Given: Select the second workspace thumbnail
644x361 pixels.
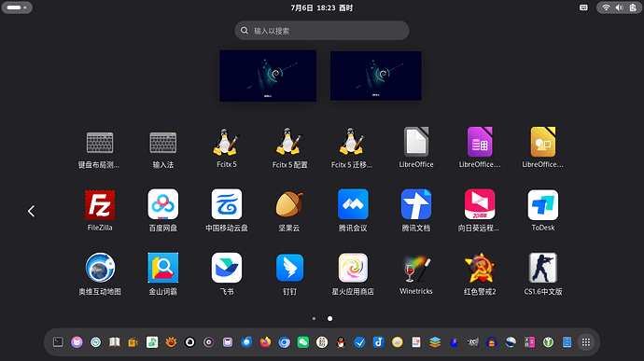Looking at the screenshot, I should [376, 76].
